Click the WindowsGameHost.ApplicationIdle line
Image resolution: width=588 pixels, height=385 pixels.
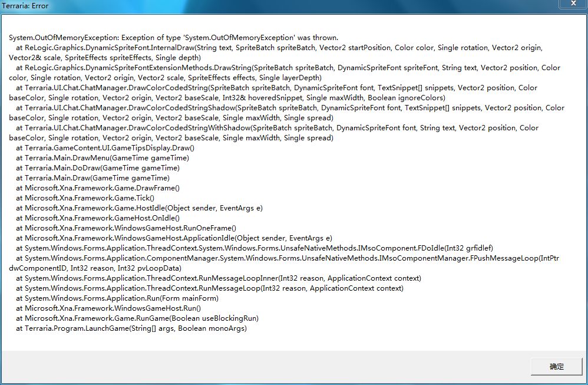174,238
